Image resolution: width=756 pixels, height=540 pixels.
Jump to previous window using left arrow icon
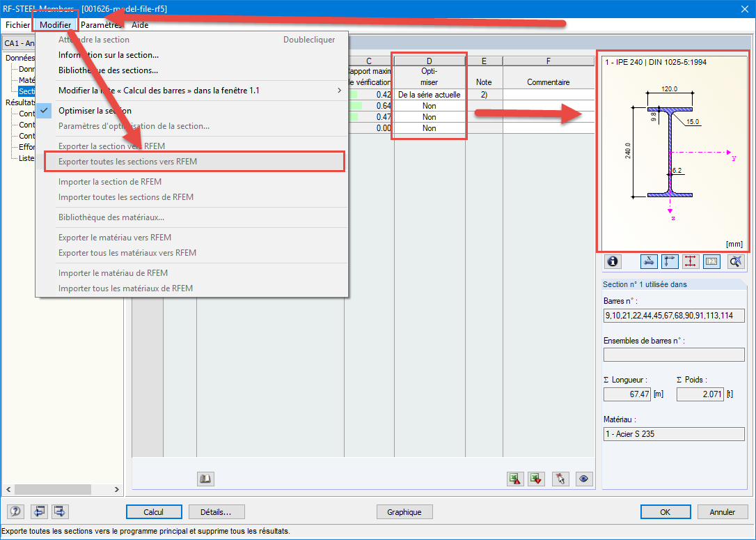pos(40,511)
